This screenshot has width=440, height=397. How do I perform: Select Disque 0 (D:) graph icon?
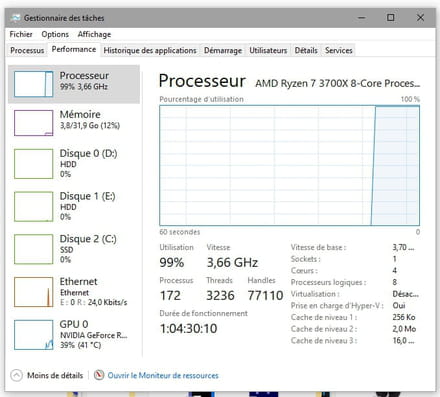coord(33,164)
